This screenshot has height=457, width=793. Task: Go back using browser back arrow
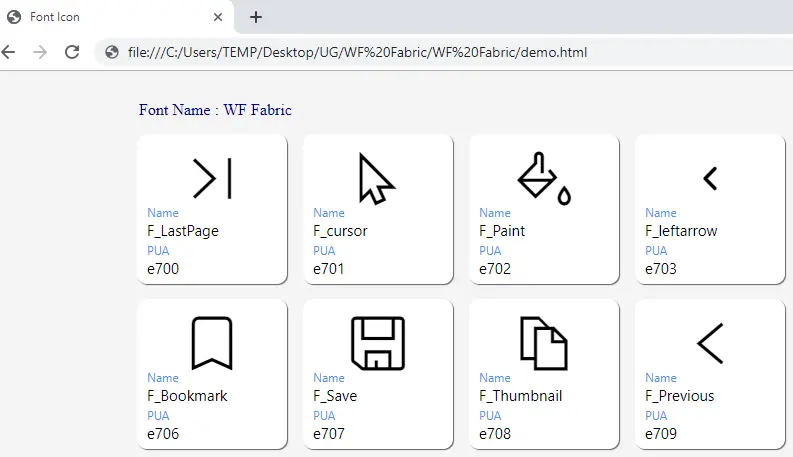click(x=9, y=52)
